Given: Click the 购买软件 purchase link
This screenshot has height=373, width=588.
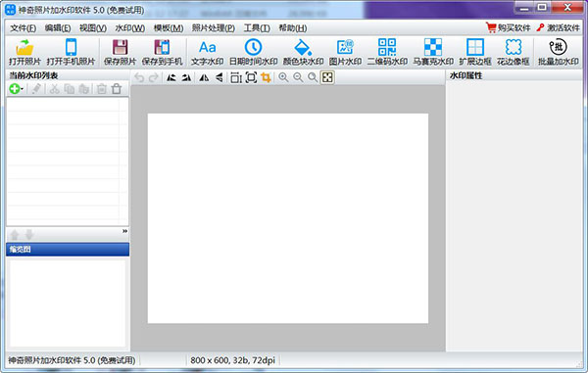Looking at the screenshot, I should (x=508, y=27).
